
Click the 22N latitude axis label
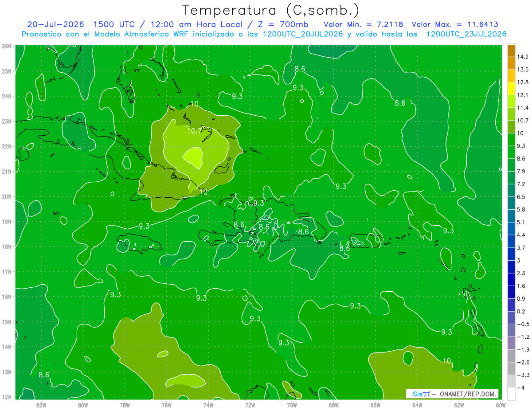click(x=6, y=146)
